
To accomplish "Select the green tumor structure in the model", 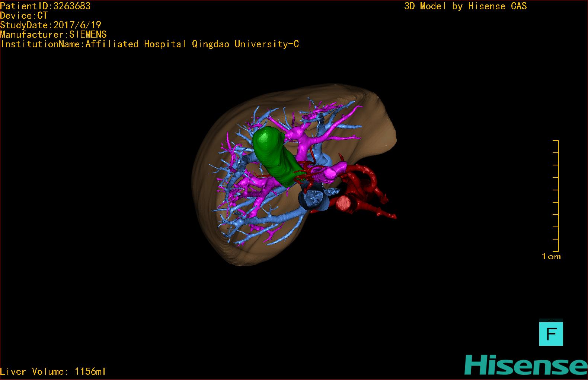I will 275,156.
